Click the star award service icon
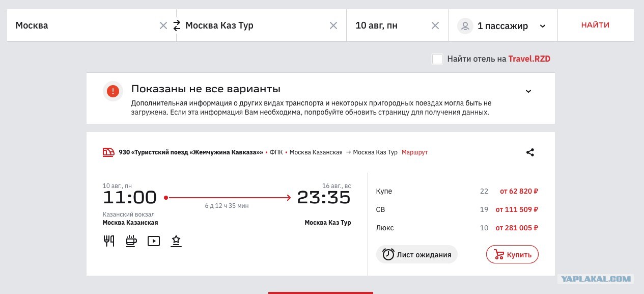644x294 pixels. (x=176, y=241)
